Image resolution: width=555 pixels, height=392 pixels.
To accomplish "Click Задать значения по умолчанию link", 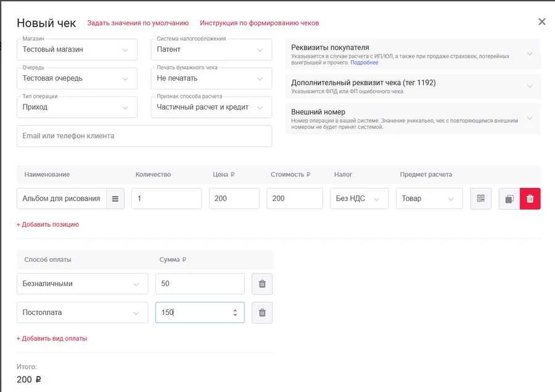I will pos(138,23).
